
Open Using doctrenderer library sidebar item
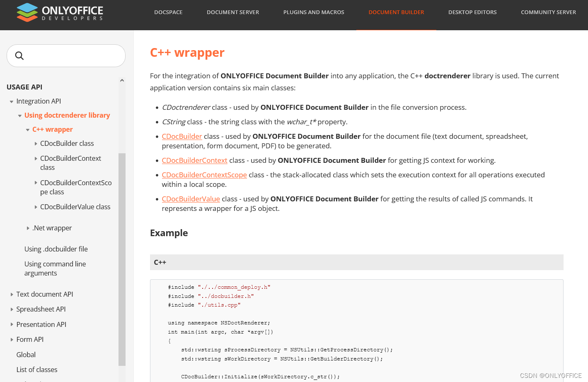click(x=67, y=115)
